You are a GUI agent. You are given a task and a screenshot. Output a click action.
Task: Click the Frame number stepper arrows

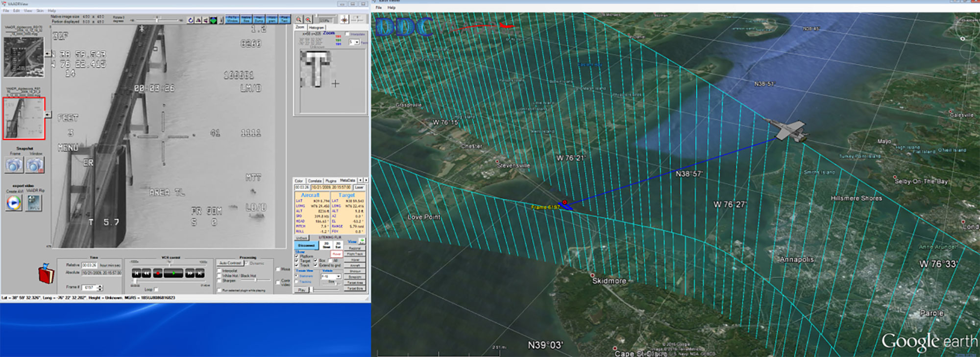pos(100,287)
